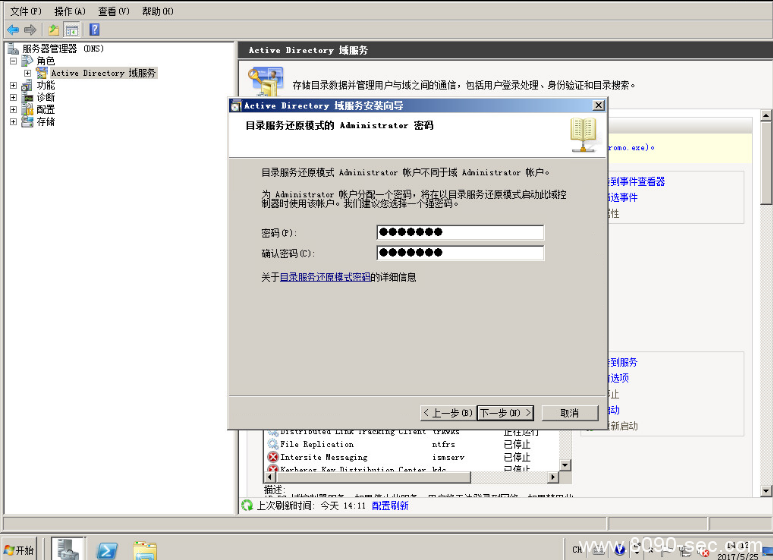Click the wizard title bar icon
Viewport: 773px width, 560px height.
[x=236, y=105]
